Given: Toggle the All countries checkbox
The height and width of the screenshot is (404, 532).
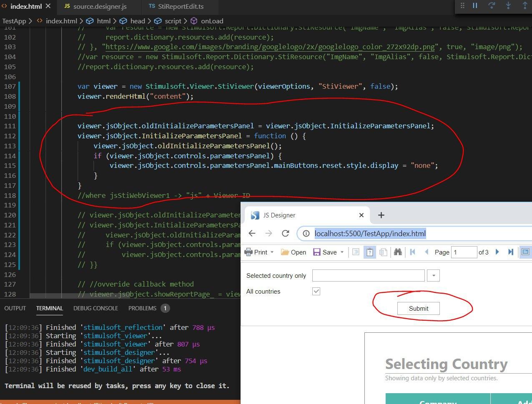Looking at the screenshot, I should (316, 291).
